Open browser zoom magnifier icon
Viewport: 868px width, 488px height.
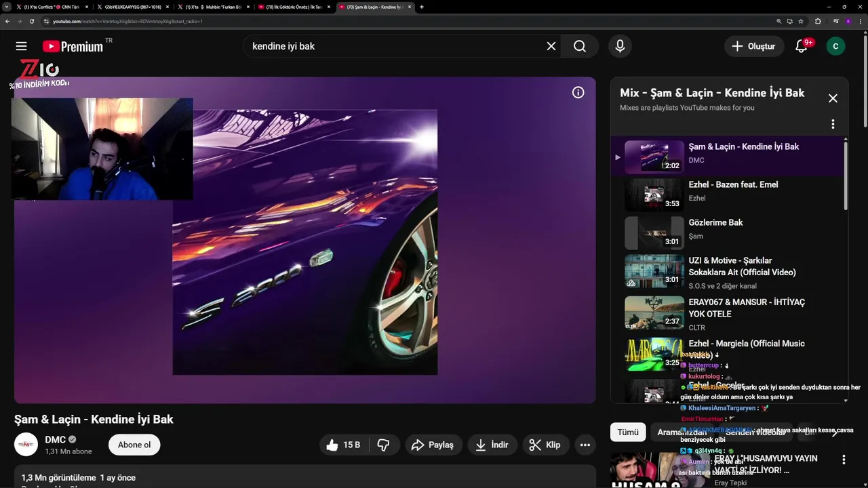point(779,21)
